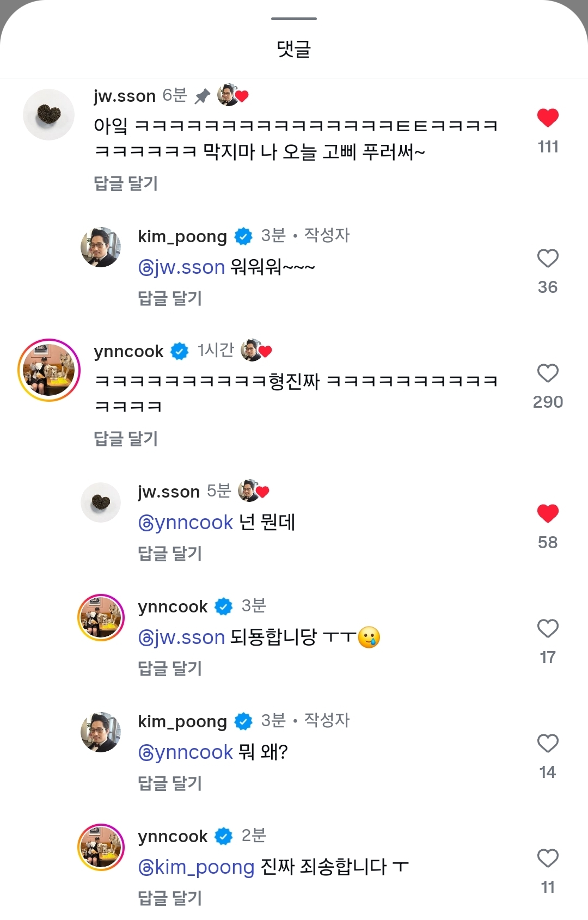Like ynncook's reply with 11 likes
This screenshot has width=588, height=920.
tap(548, 858)
